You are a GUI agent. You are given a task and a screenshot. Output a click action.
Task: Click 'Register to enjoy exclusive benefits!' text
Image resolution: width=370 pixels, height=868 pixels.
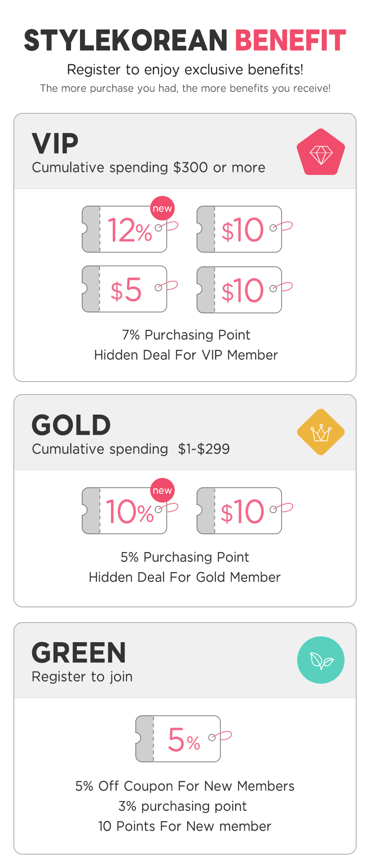[x=185, y=70]
